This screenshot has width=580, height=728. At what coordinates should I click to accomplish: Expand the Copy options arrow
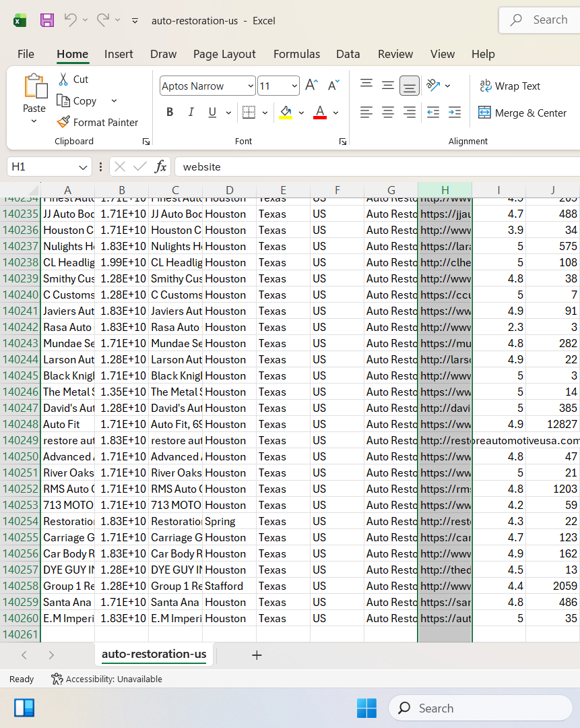point(114,100)
